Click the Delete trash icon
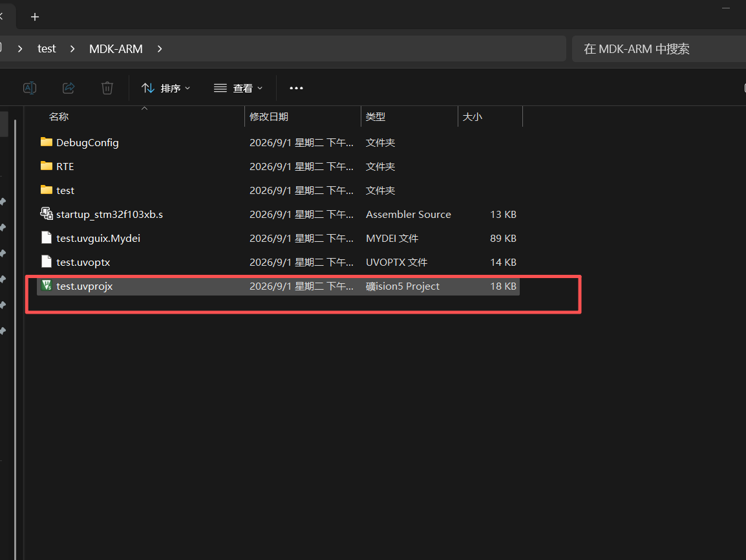Image resolution: width=746 pixels, height=560 pixels. point(107,88)
